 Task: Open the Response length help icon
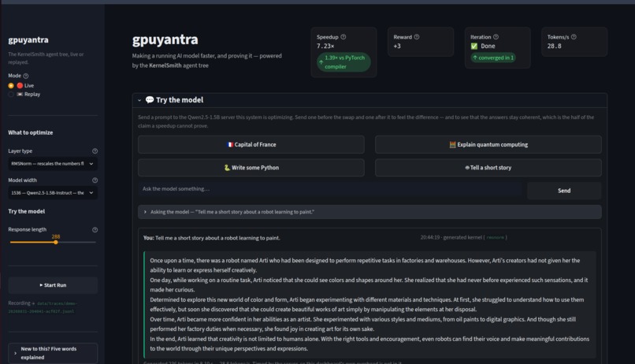click(95, 229)
